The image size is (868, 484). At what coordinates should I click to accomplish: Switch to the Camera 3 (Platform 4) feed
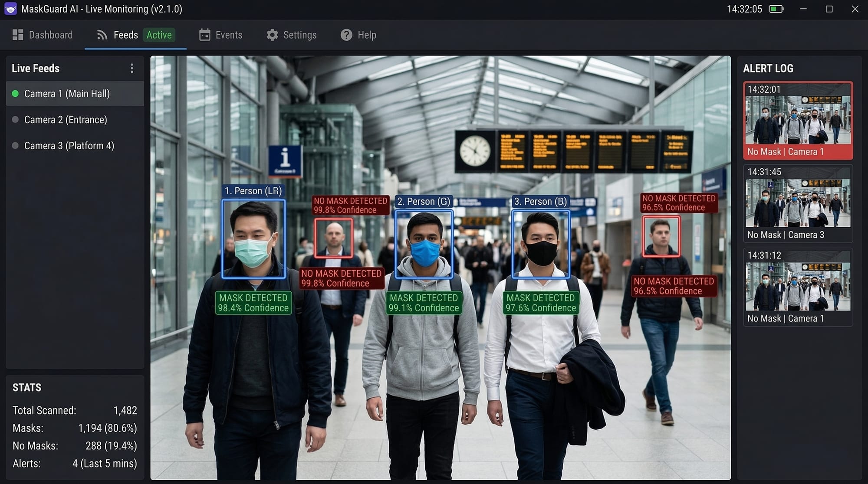69,146
